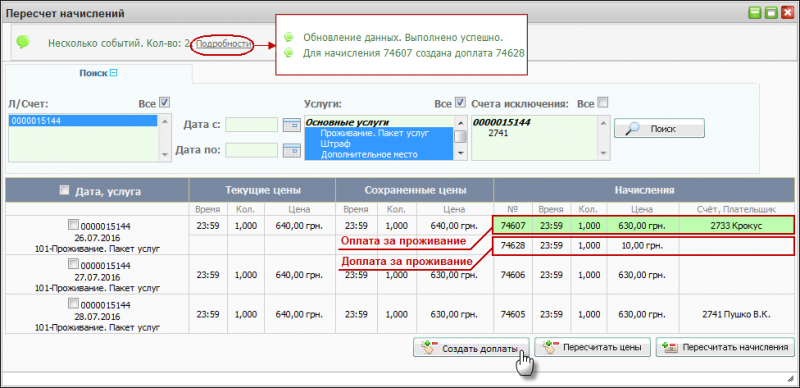This screenshot has width=800, height=388.
Task: Click the green maximize window icon
Action: pos(771,13)
